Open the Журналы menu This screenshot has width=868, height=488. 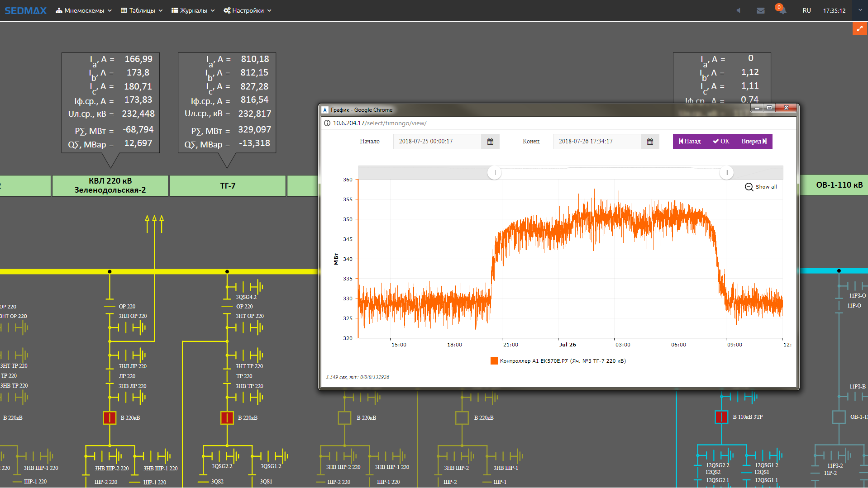tap(193, 10)
